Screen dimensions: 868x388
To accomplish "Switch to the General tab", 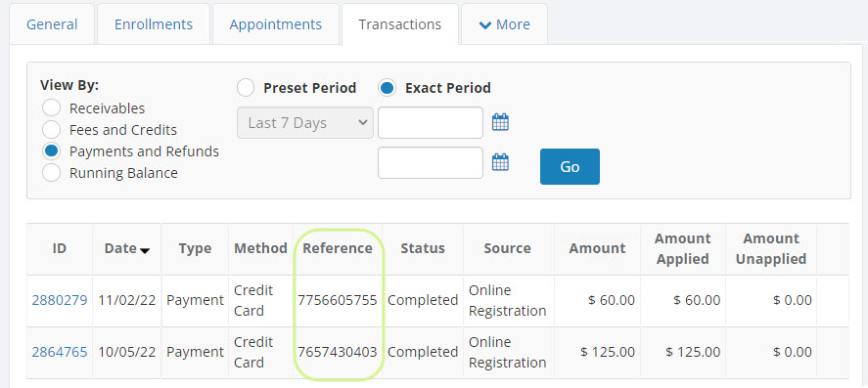I will (x=52, y=24).
